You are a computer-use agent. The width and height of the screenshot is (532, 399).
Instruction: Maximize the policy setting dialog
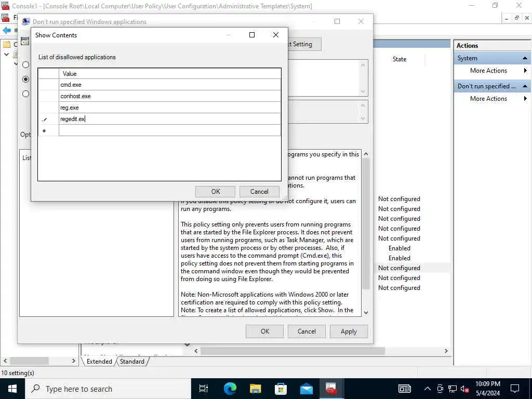(337, 21)
